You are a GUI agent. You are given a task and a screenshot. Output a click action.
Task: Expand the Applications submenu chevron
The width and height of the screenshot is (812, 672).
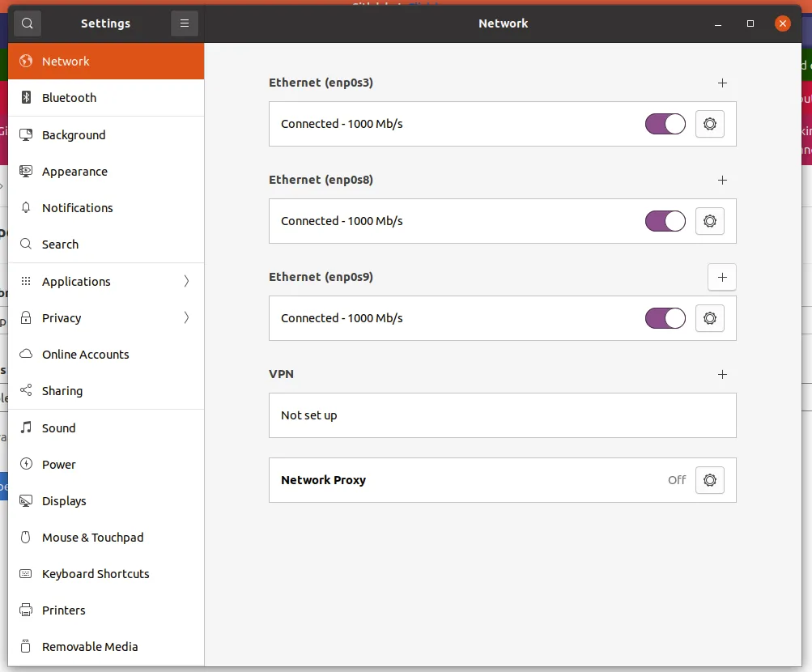pos(186,282)
